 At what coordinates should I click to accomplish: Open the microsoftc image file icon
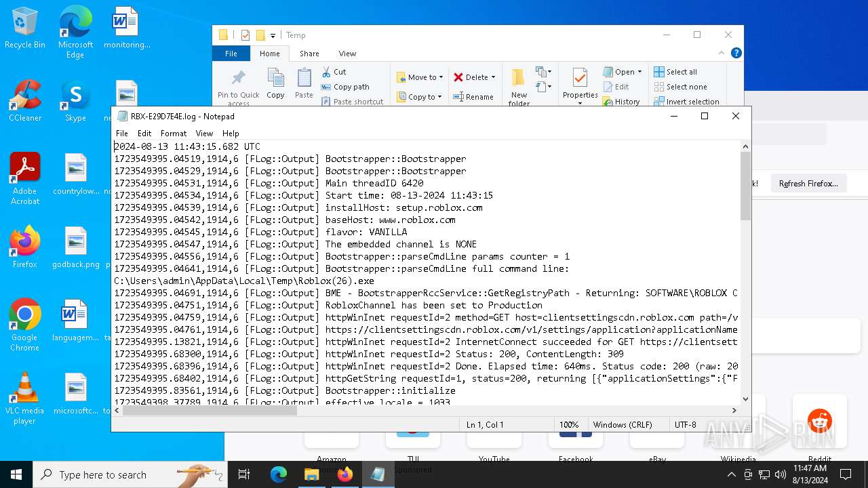[75, 394]
